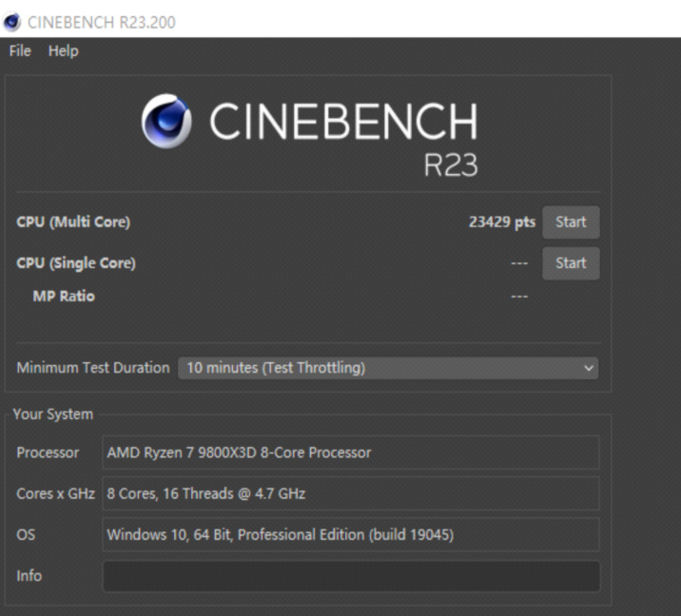Click the CINEBENCH R23.200 window title

pyautogui.click(x=102, y=22)
